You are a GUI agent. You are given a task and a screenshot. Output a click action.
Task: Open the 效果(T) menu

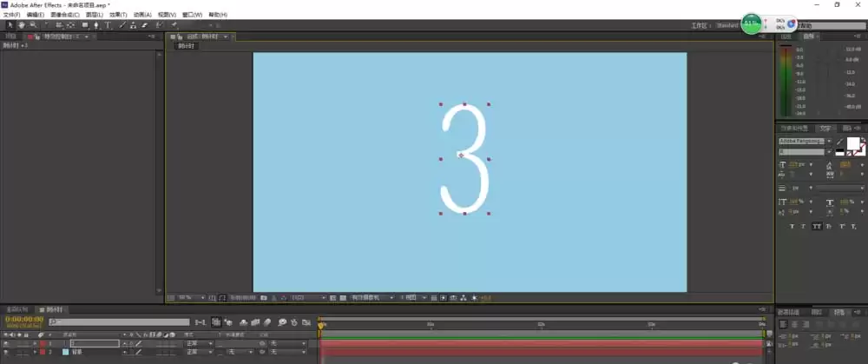tap(118, 15)
